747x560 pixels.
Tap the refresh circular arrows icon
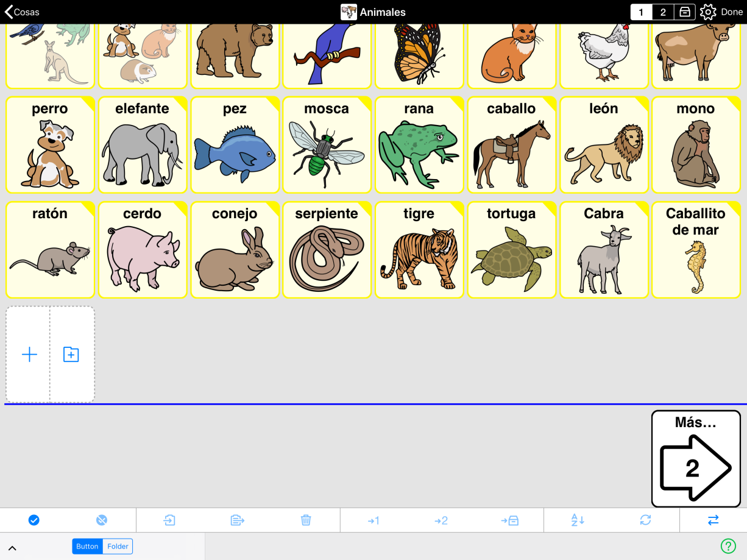coord(645,520)
